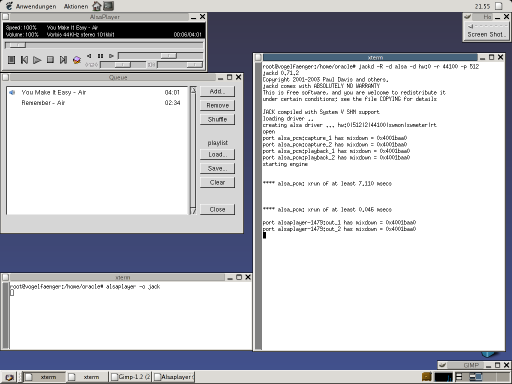Click Remove in the Queue window
This screenshot has width=512, height=384.
217,105
